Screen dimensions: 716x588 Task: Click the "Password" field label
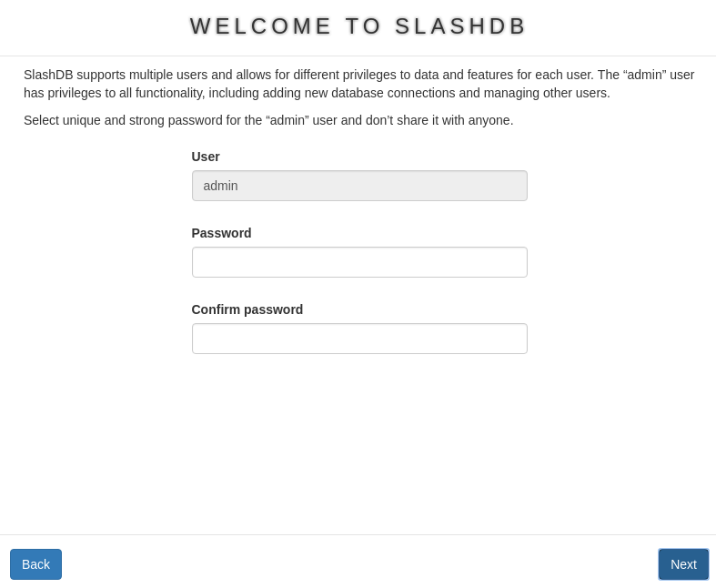click(x=221, y=233)
